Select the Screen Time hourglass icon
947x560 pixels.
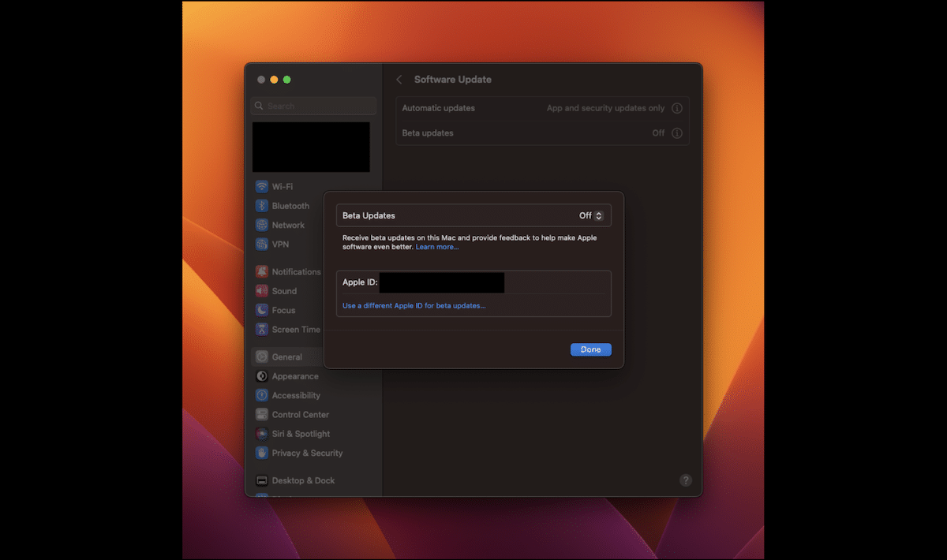(261, 330)
